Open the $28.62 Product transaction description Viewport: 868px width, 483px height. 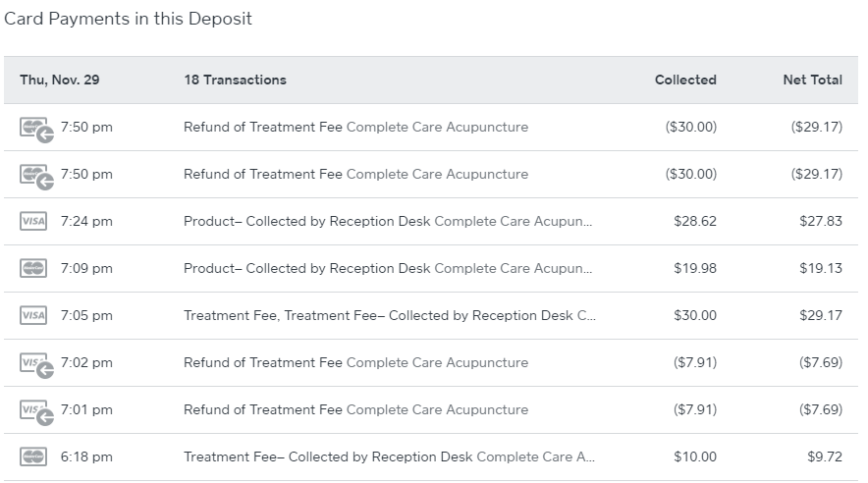click(388, 222)
